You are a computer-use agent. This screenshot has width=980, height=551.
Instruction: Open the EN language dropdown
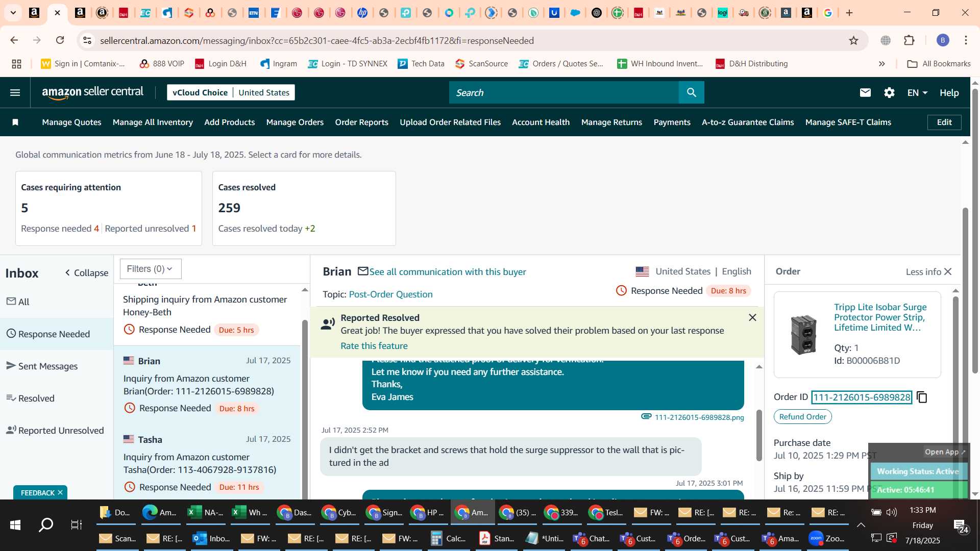(x=917, y=92)
